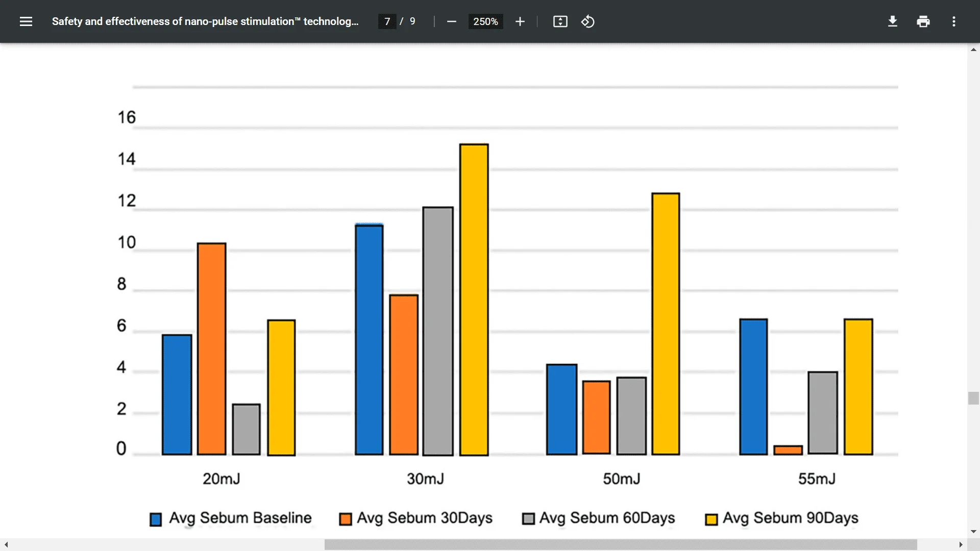The image size is (980, 551).
Task: Click the zoom in plus button
Action: point(520,21)
